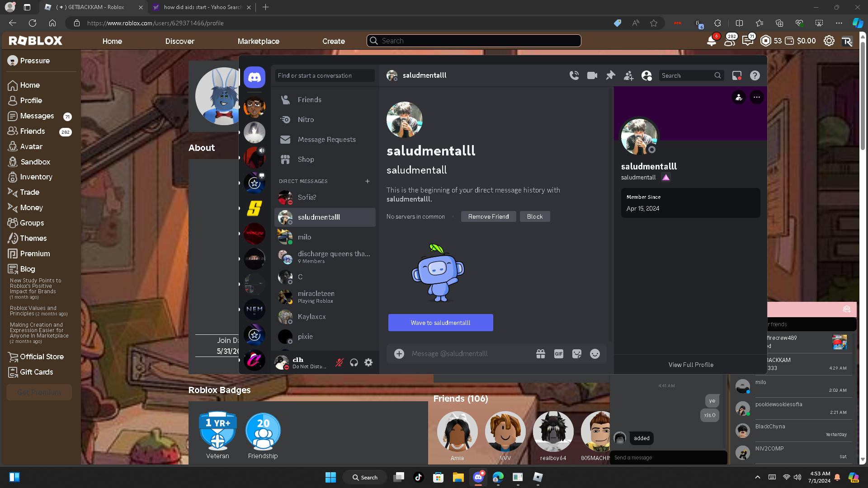Open Nitro in Discord sidebar
The width and height of the screenshot is (868, 488).
(x=325, y=120)
